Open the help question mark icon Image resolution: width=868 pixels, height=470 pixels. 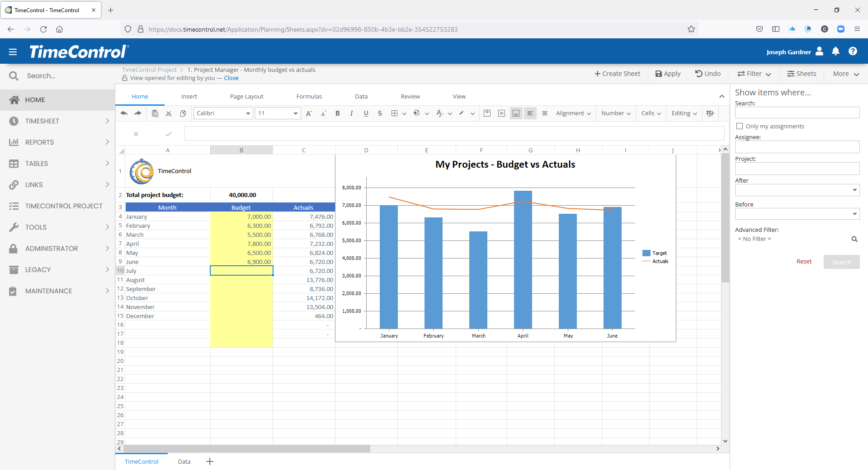pyautogui.click(x=853, y=52)
